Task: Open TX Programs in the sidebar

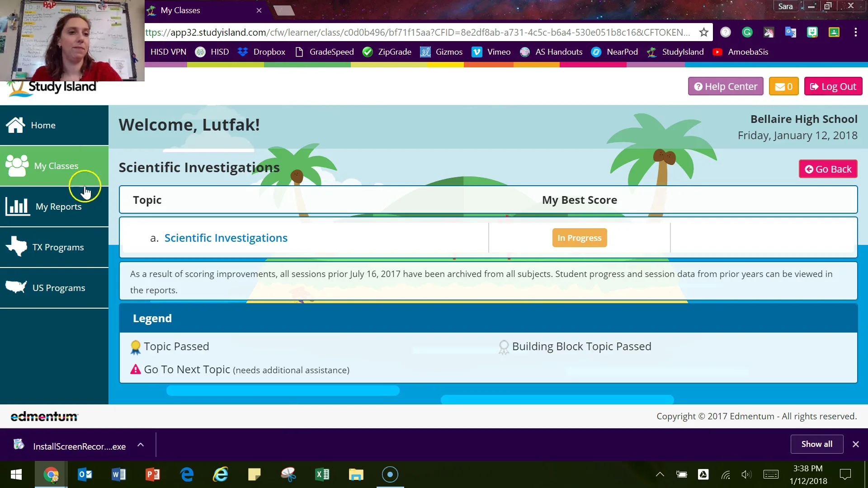Action: click(54, 247)
